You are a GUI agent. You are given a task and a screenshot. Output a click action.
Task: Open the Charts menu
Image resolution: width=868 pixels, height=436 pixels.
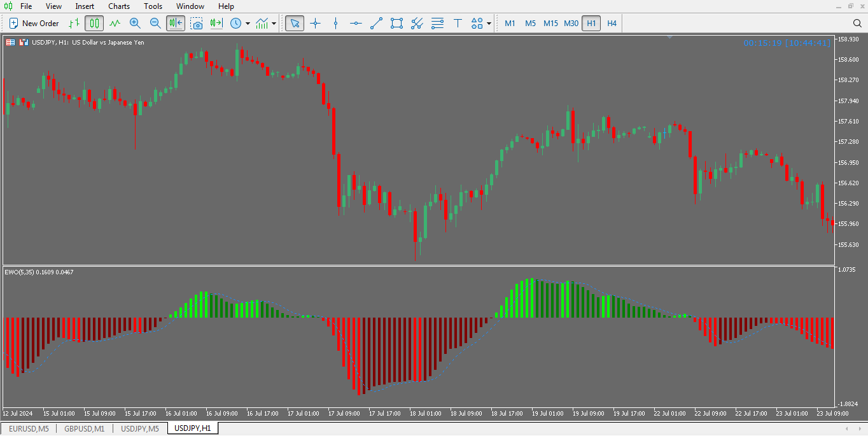pos(119,6)
